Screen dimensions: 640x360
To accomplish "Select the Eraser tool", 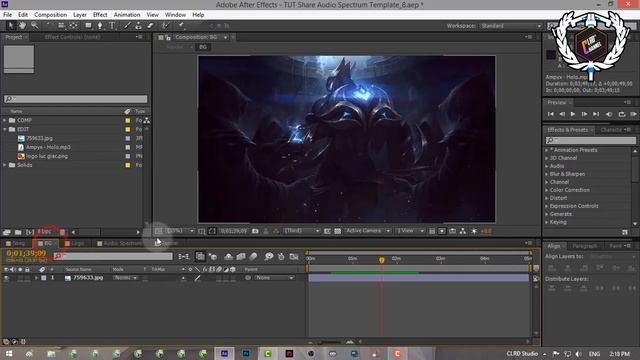I will pos(150,26).
